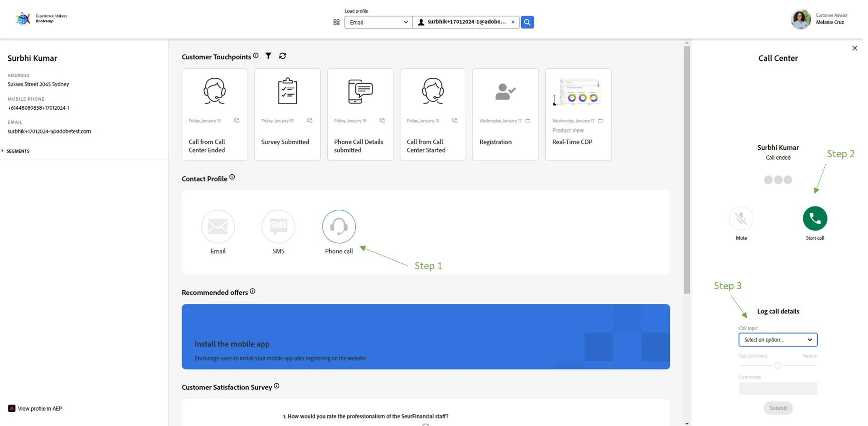Viewport: 868px width, 426px height.
Task: Click the Contact Profile info icon
Action: pyautogui.click(x=232, y=177)
